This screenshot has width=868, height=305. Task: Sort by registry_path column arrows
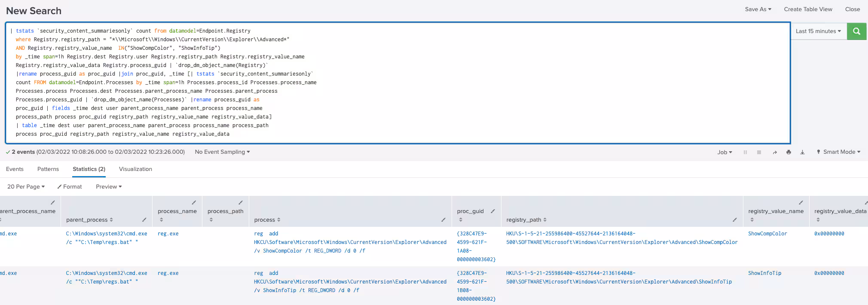coord(545,220)
